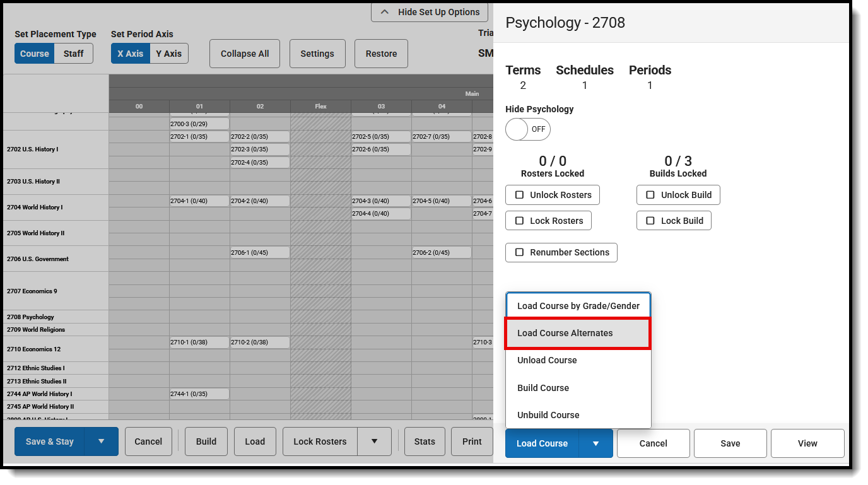The width and height of the screenshot is (868, 485).
Task: Print the schedule board
Action: [x=472, y=441]
